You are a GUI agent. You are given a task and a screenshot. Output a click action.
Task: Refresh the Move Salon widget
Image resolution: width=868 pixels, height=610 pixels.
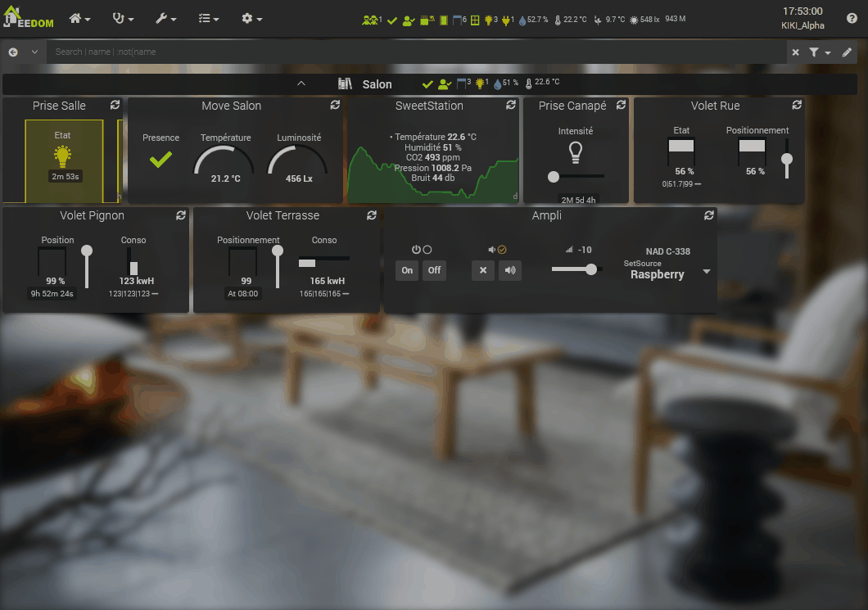[335, 106]
